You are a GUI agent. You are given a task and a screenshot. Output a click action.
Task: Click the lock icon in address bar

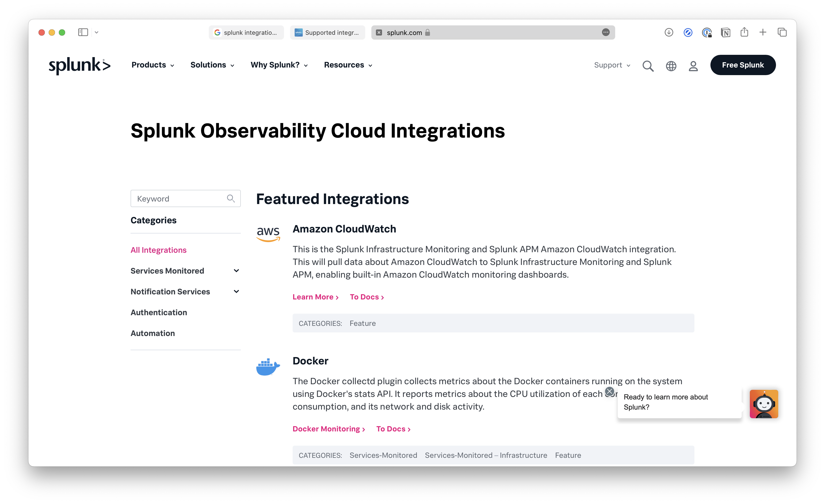click(x=427, y=32)
